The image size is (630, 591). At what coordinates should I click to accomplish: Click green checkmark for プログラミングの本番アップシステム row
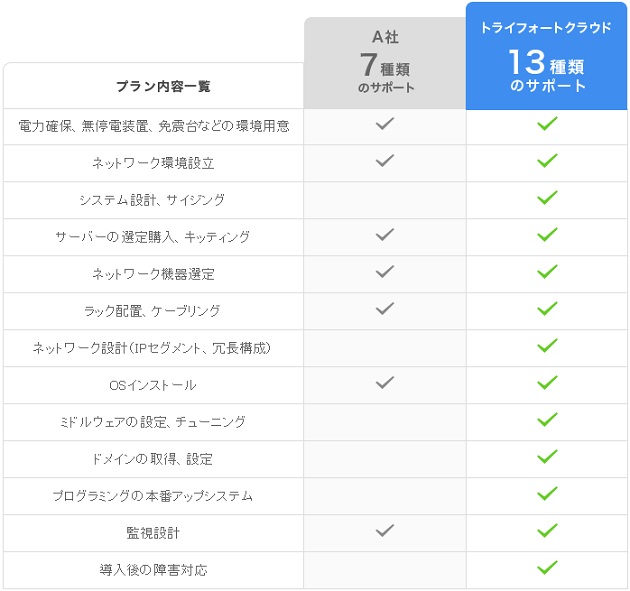547,493
